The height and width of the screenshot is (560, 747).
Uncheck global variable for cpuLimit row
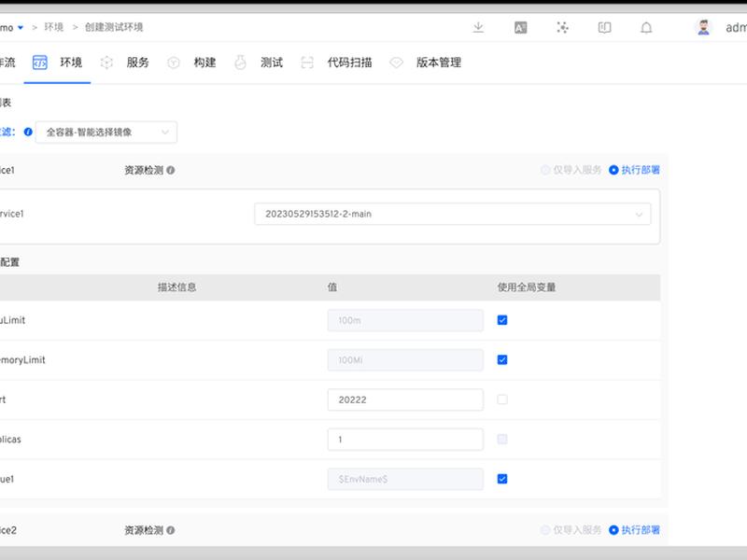click(x=502, y=320)
